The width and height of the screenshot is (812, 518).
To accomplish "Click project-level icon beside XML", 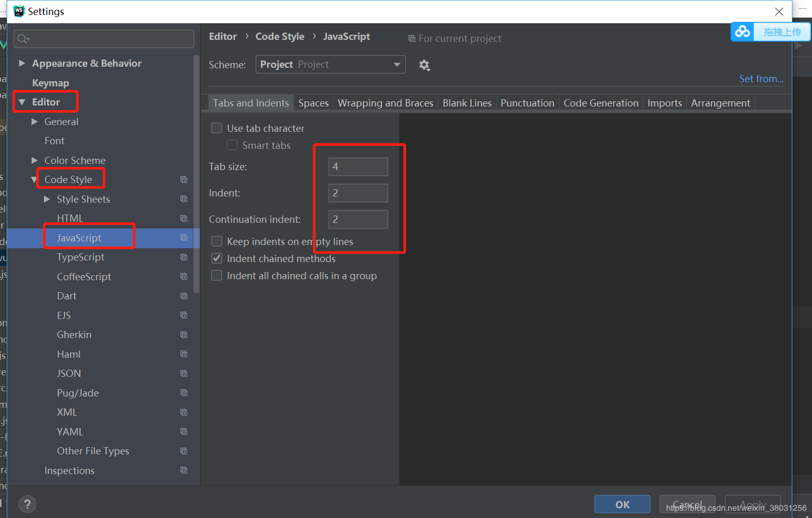I will (x=184, y=412).
